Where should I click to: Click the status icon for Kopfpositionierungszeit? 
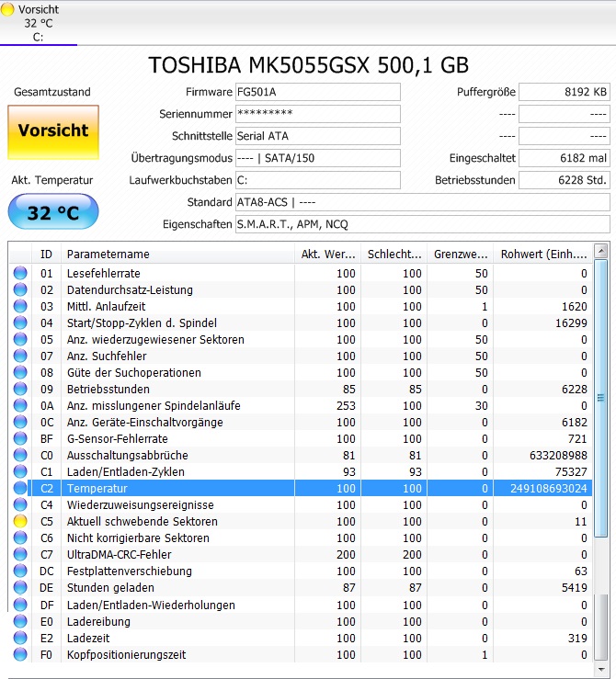click(20, 654)
